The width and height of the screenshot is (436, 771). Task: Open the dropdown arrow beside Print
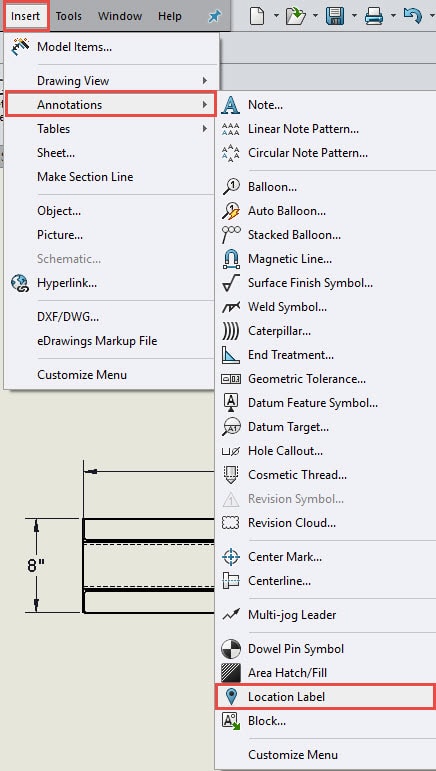coord(393,16)
